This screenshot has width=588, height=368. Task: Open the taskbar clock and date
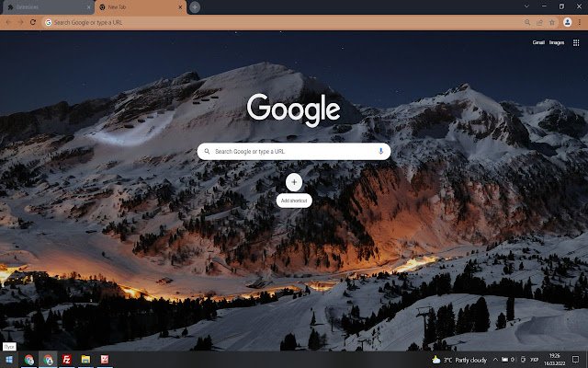pyautogui.click(x=555, y=360)
